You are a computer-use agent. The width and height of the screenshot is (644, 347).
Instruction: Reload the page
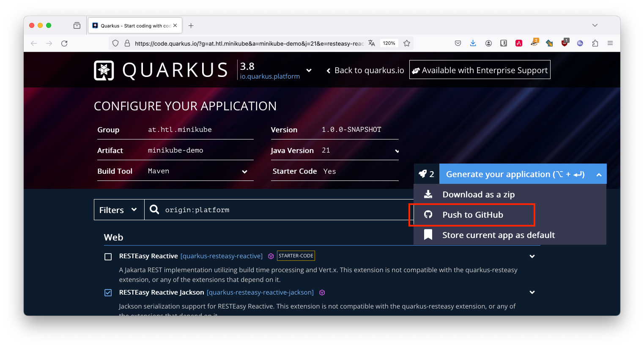click(64, 43)
